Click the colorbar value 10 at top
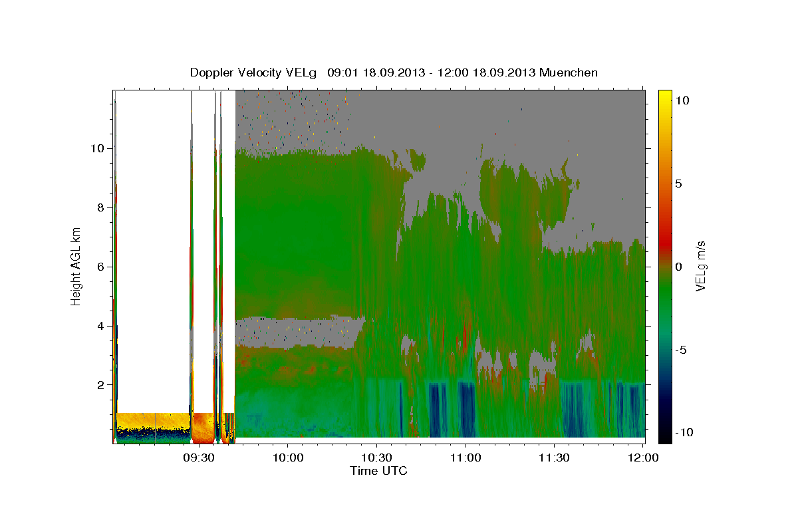Viewport: 798px width, 532px height. coord(682,100)
